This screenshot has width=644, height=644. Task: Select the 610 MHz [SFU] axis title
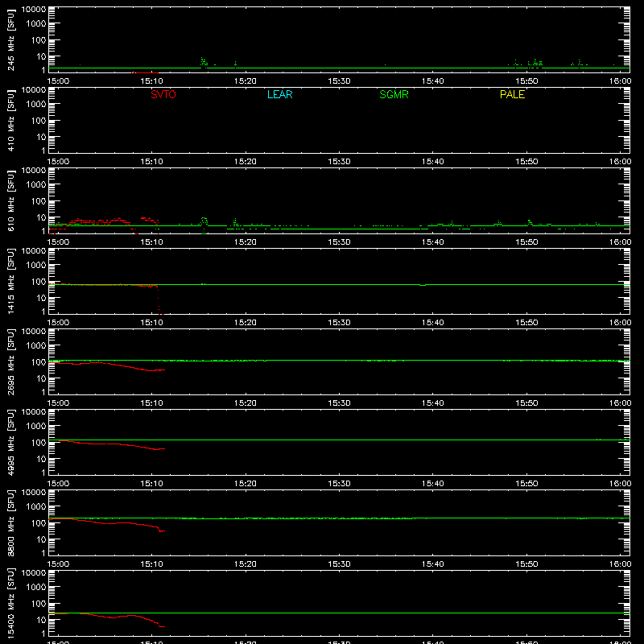(x=10, y=201)
